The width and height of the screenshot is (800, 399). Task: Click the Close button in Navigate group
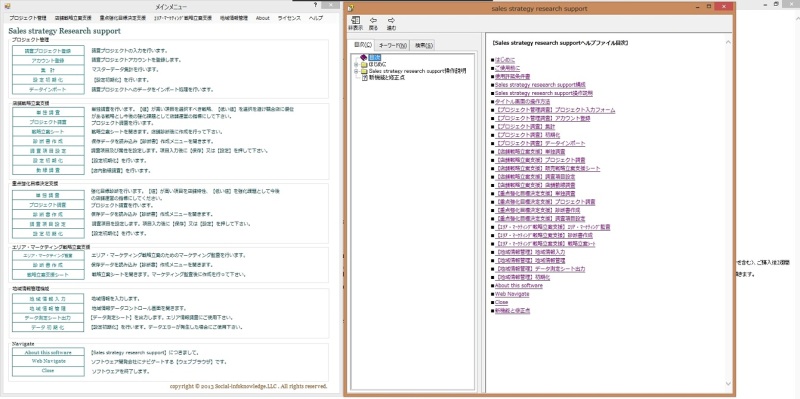click(48, 371)
